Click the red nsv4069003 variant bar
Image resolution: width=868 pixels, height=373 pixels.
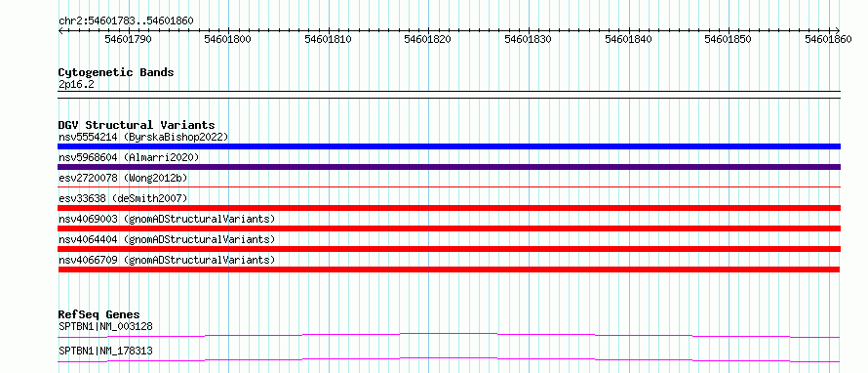pyautogui.click(x=449, y=228)
